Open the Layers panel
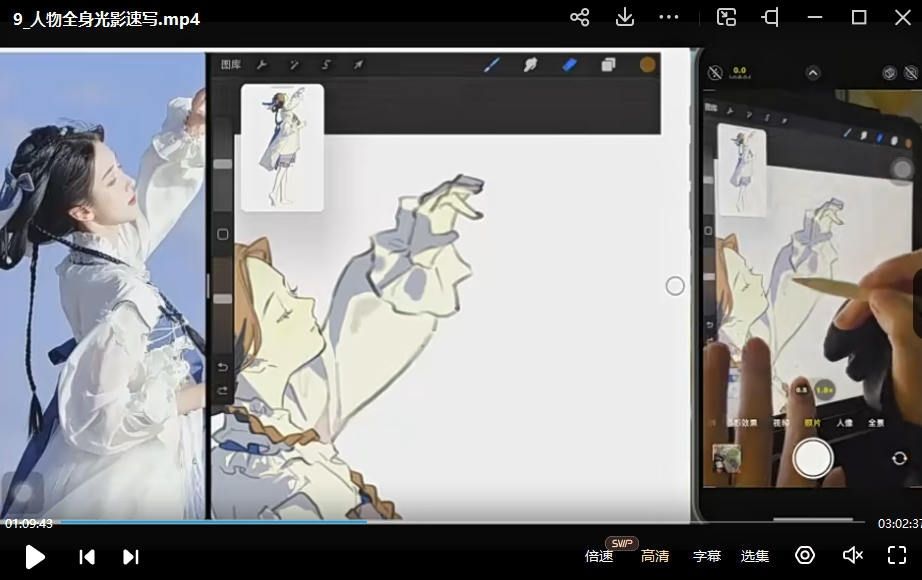Image resolution: width=922 pixels, height=580 pixels. tap(606, 64)
